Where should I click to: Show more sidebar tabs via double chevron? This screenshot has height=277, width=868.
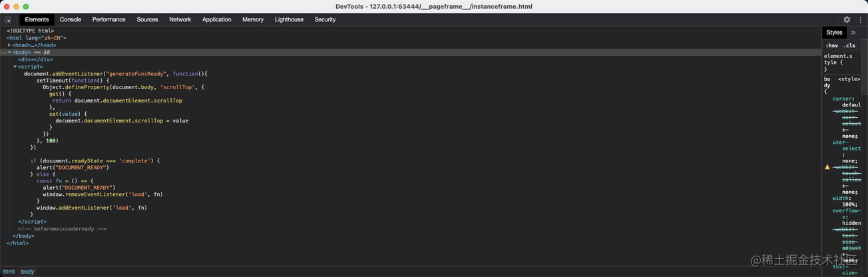click(x=853, y=33)
